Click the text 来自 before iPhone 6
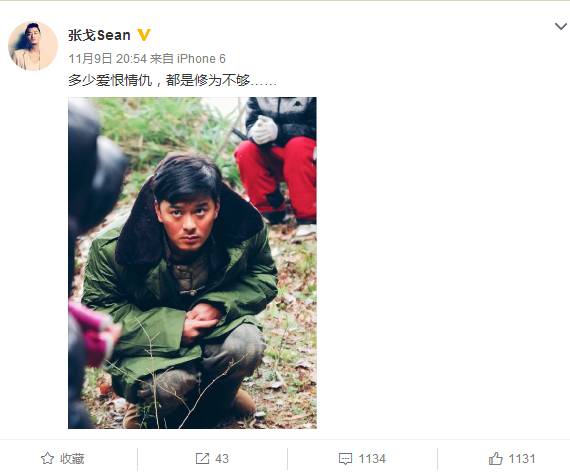The image size is (570, 473). [162, 59]
